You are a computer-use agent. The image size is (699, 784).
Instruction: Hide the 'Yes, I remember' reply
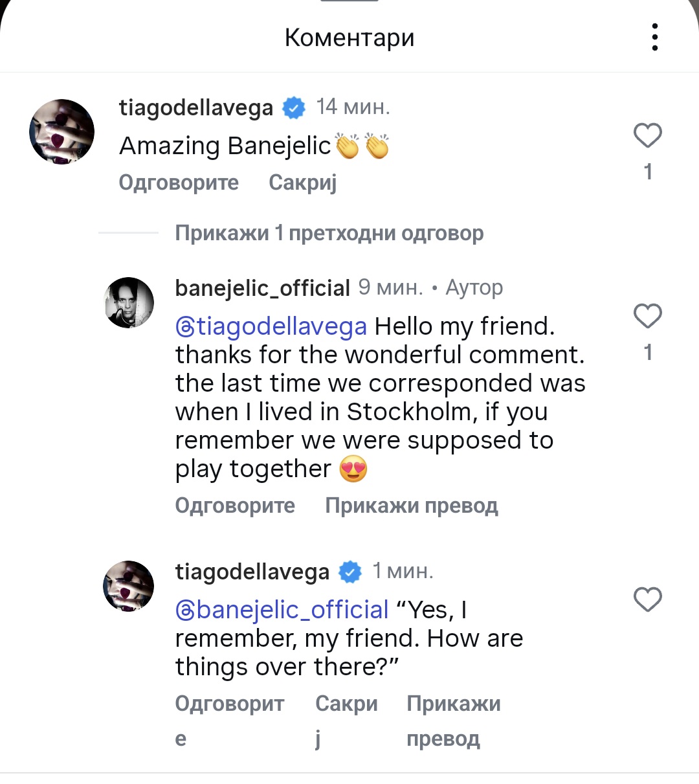[346, 704]
